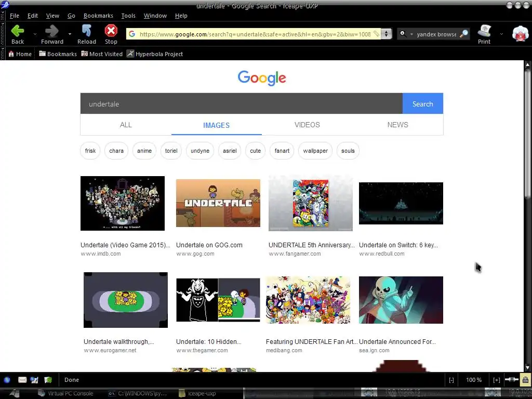Open the UNDERTALE 5th Anniversary thumbnail
Viewport: 532px width, 399px height.
311,203
